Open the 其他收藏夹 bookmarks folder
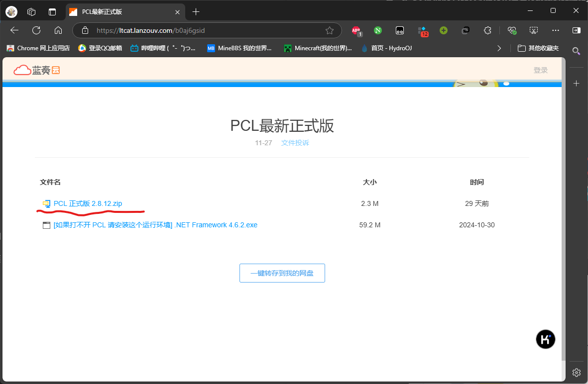 537,48
